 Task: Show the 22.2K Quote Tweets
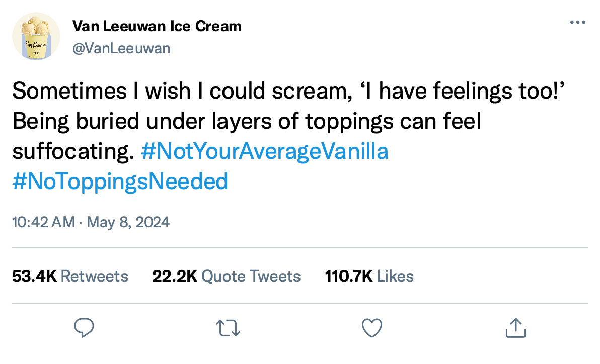click(x=226, y=276)
